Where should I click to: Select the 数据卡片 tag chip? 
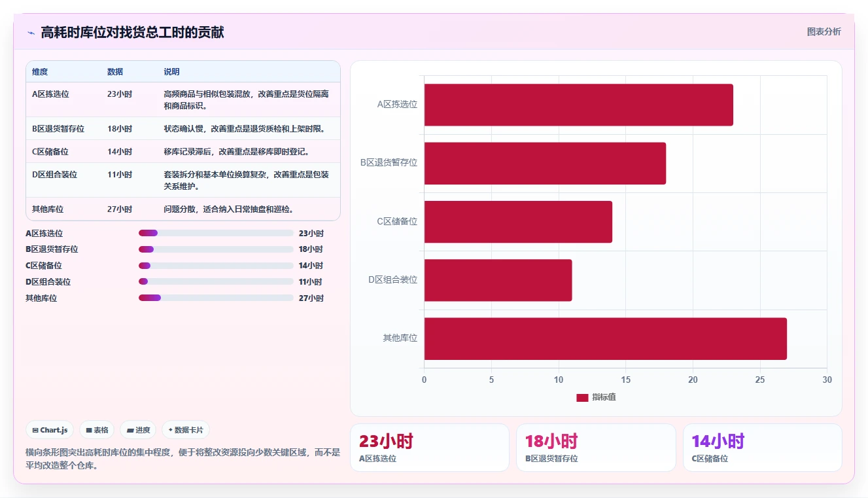point(186,430)
